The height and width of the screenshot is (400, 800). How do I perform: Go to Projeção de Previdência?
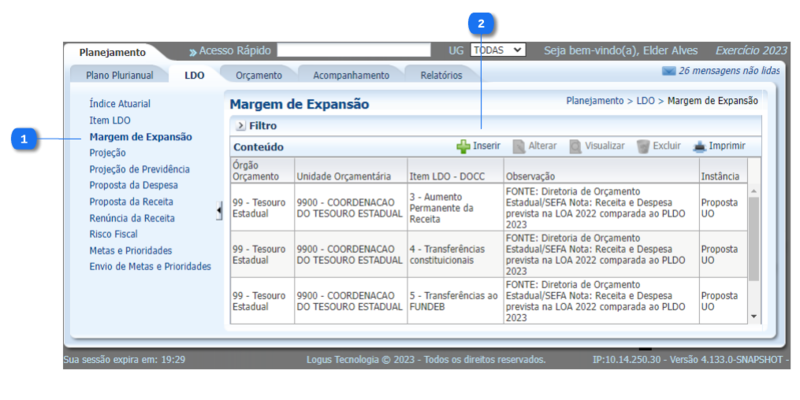coord(139,169)
